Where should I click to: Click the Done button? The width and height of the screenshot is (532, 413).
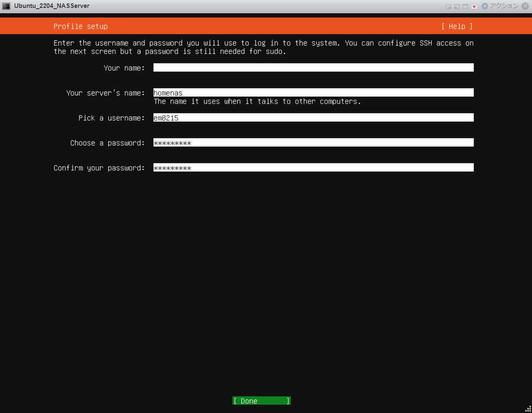click(x=262, y=401)
